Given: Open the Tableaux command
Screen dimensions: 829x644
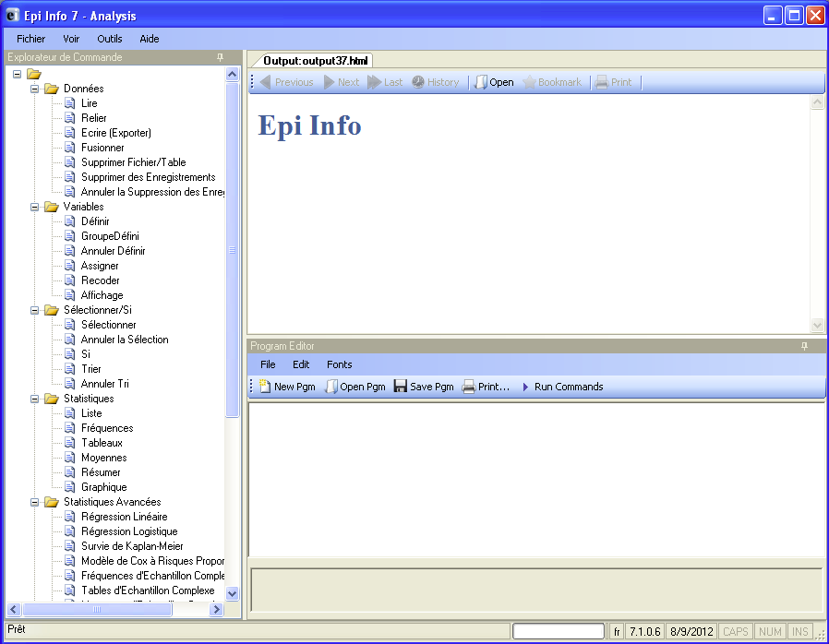Looking at the screenshot, I should pyautogui.click(x=102, y=443).
